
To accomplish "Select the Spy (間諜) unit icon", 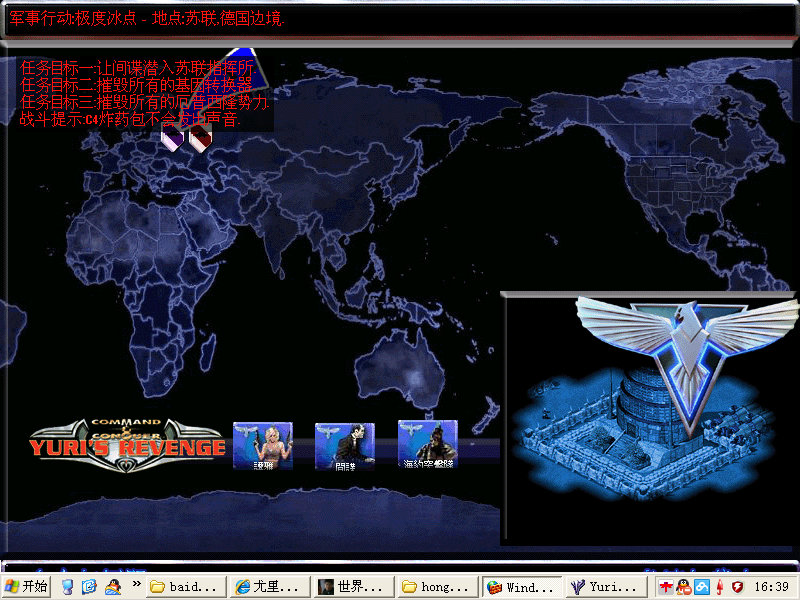I will click(345, 446).
